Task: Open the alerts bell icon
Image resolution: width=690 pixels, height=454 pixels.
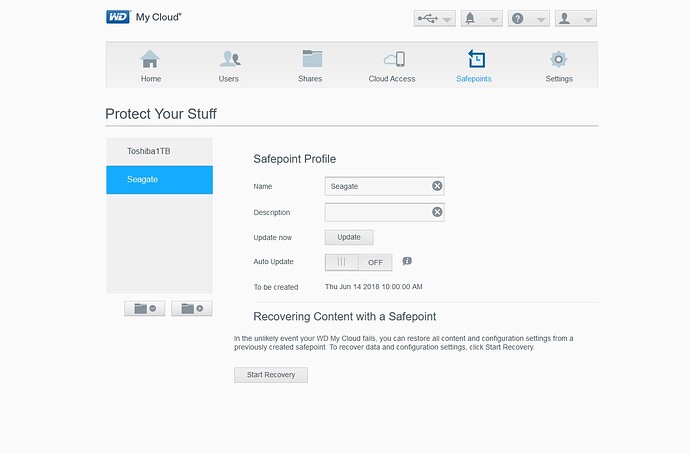Action: coord(470,18)
